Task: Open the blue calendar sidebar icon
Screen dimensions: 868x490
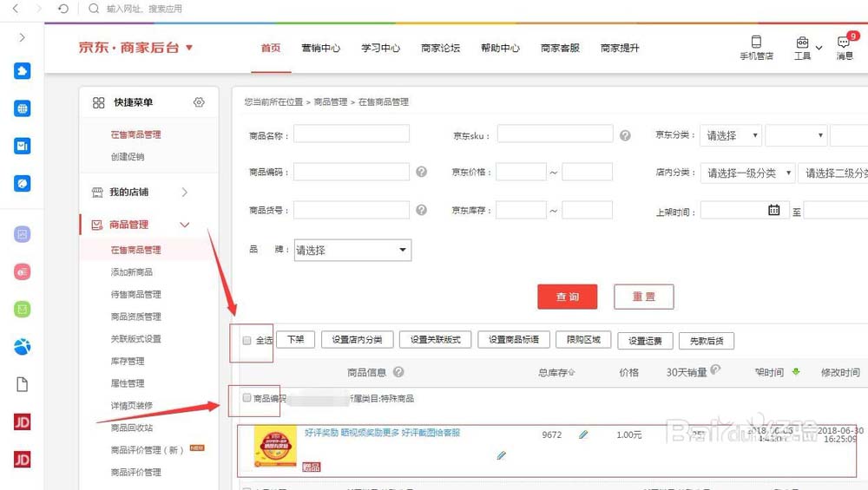Action: [x=23, y=146]
